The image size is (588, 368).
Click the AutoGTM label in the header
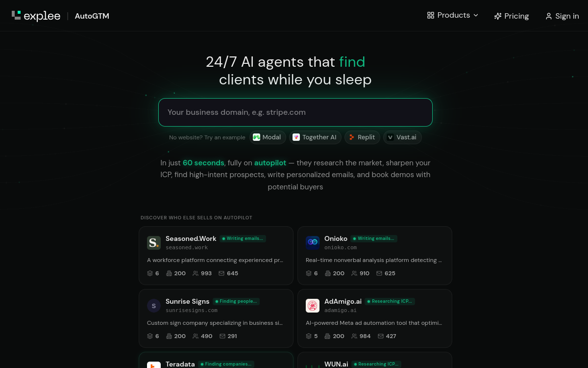(92, 16)
